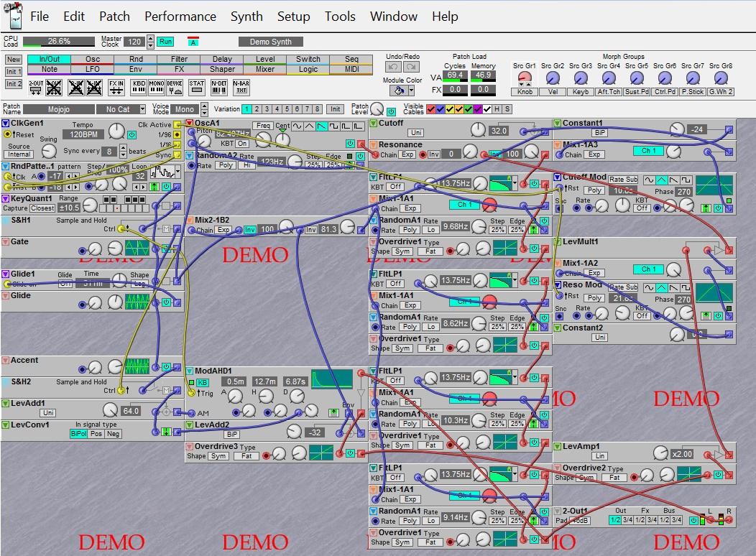756x556 pixels.
Task: Collapse the ClkGen1 module header triangle
Action: click(6, 124)
